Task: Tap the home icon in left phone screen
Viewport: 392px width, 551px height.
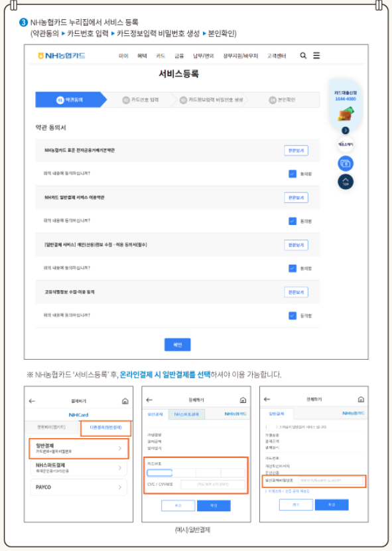Action: pyautogui.click(x=125, y=401)
